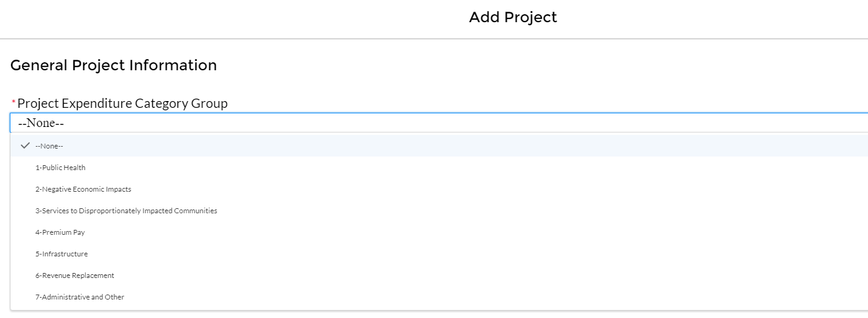868x318 pixels.
Task: Select the --None-- option in the list
Action: [49, 146]
